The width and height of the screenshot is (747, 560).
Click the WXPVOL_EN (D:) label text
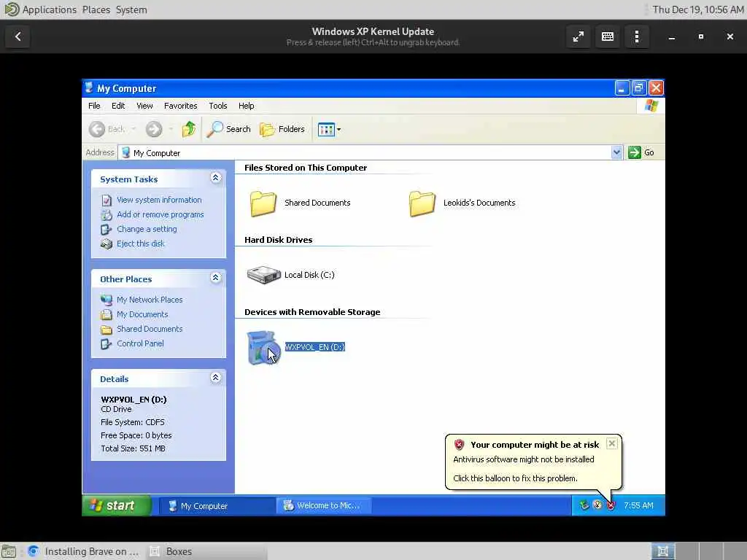(315, 347)
